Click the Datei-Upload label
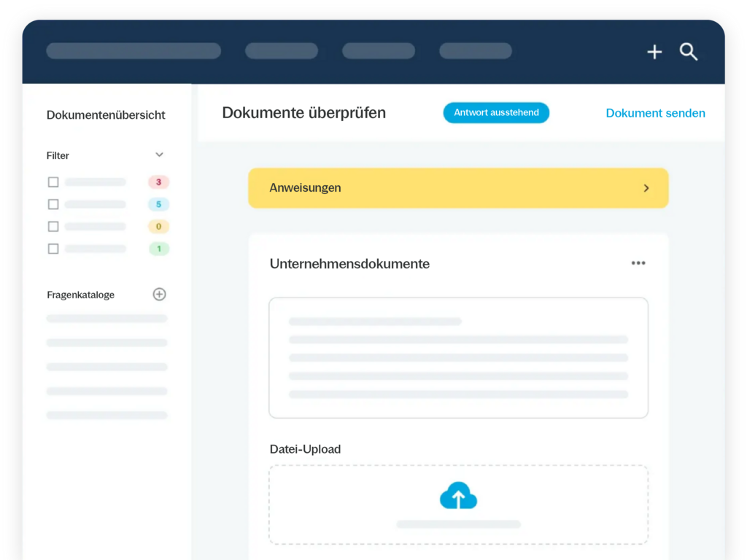Image resolution: width=747 pixels, height=560 pixels. [306, 449]
